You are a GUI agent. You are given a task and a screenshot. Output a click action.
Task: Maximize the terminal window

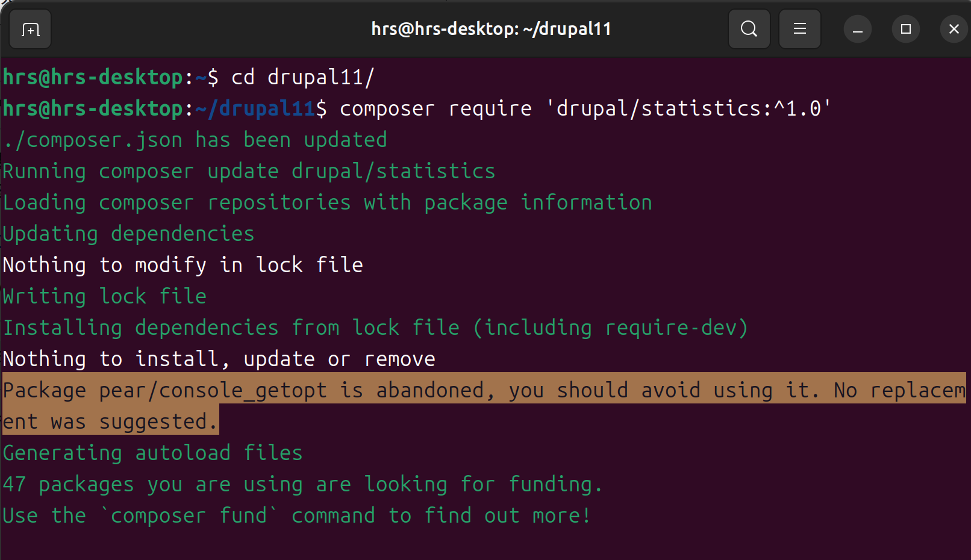pos(905,29)
